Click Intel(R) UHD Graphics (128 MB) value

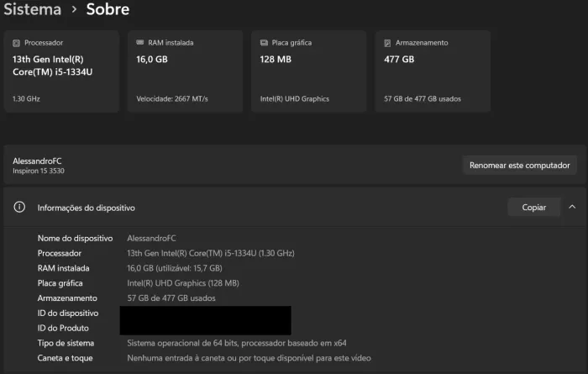(x=183, y=283)
